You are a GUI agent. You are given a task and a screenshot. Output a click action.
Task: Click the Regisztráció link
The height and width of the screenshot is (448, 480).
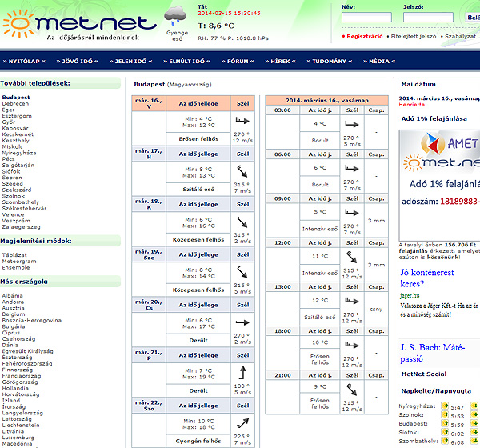click(365, 37)
